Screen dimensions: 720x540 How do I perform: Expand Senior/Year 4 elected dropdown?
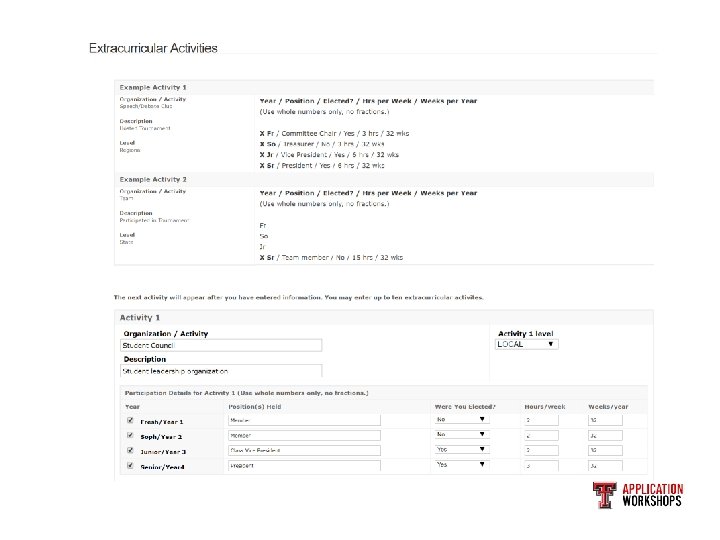[x=460, y=465]
